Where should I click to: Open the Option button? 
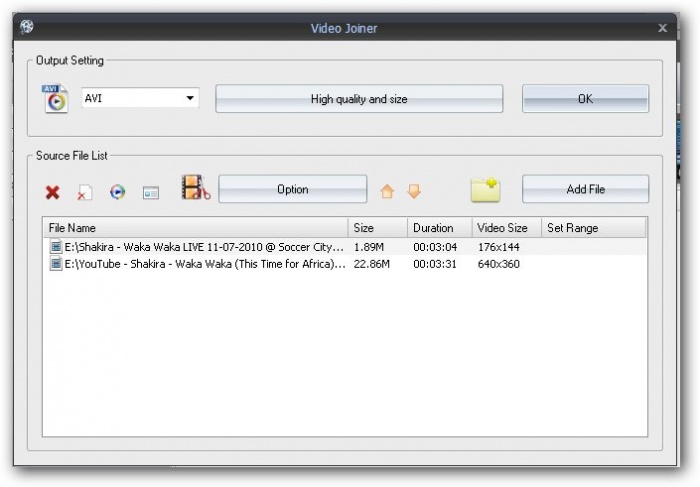click(x=292, y=189)
